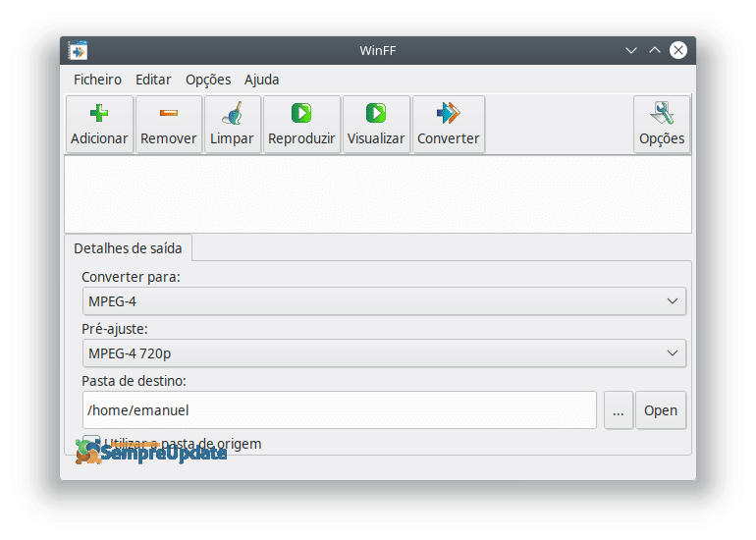
Task: Open the Ficheiro menu
Action: [x=97, y=80]
